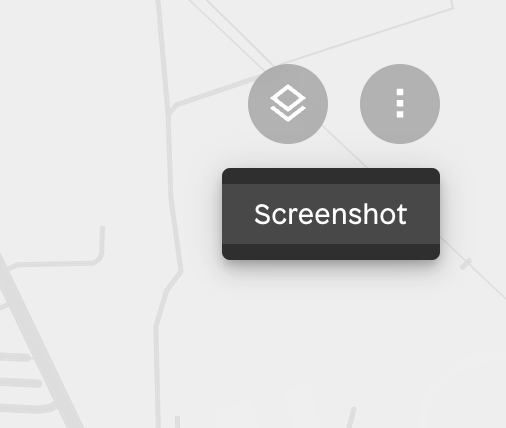Click the stacked diamond layers icon
This screenshot has width=506, height=428.
pyautogui.click(x=288, y=103)
